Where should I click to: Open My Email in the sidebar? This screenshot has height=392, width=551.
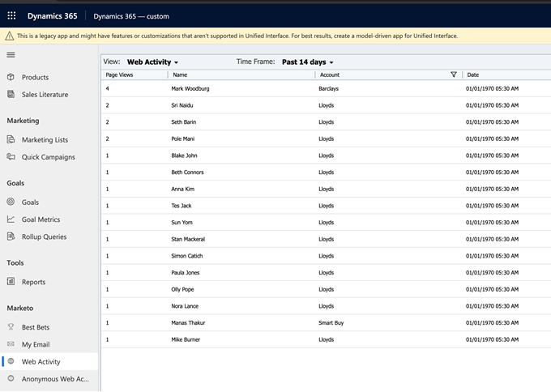(36, 344)
